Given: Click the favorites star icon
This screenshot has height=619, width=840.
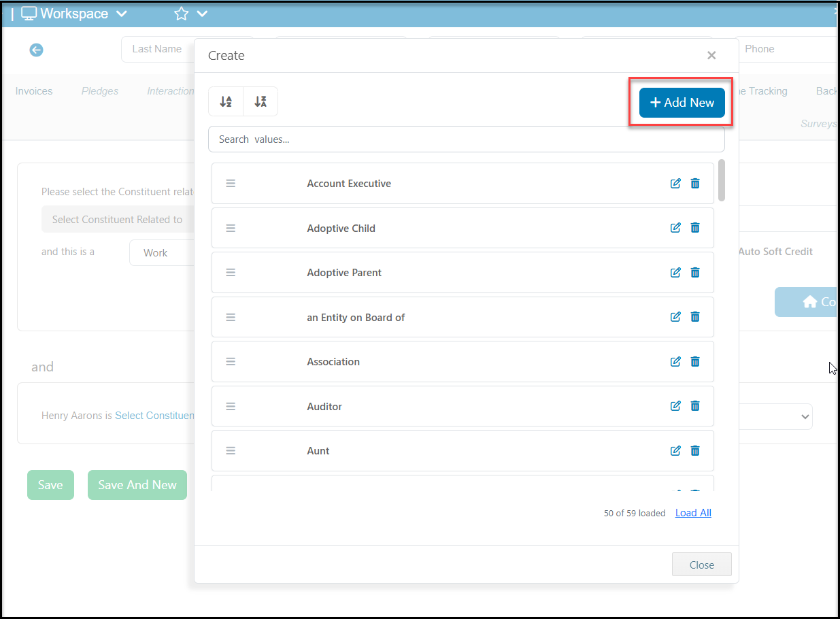Looking at the screenshot, I should (181, 14).
